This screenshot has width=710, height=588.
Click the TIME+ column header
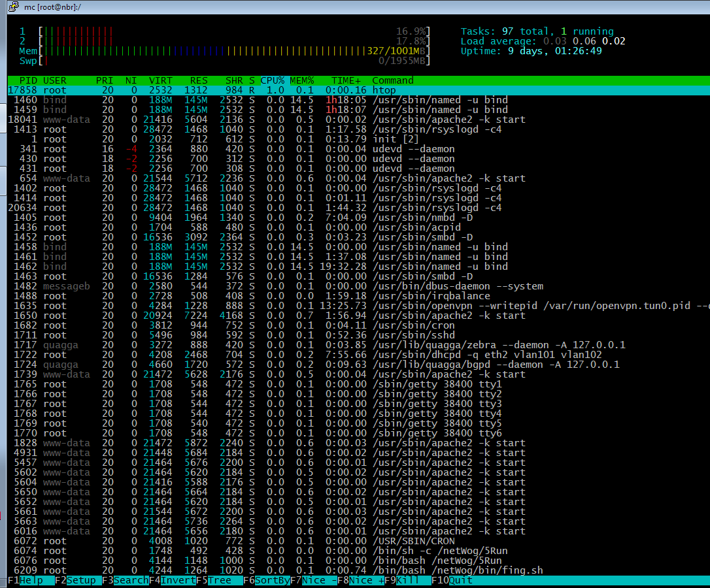click(346, 80)
